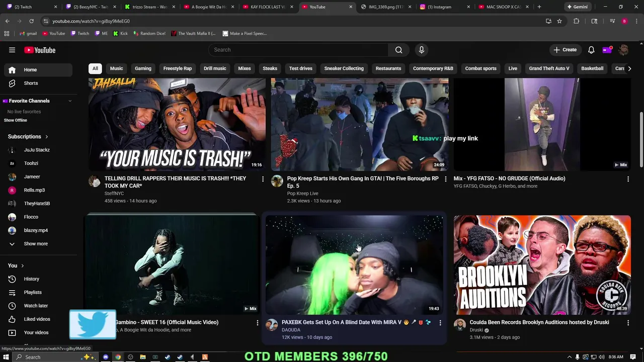Click the page vertical scrollbar
This screenshot has width=644, height=362.
641,141
